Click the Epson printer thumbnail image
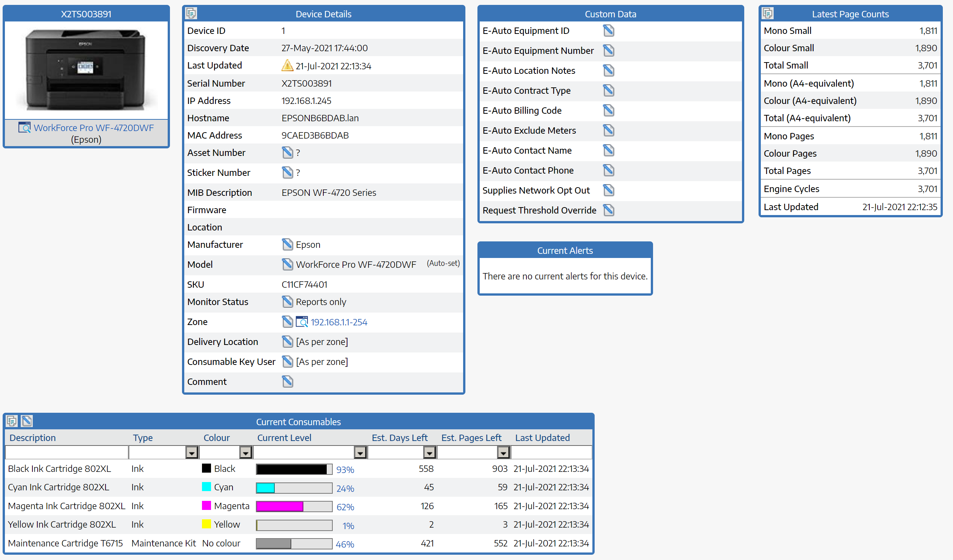 (x=86, y=70)
